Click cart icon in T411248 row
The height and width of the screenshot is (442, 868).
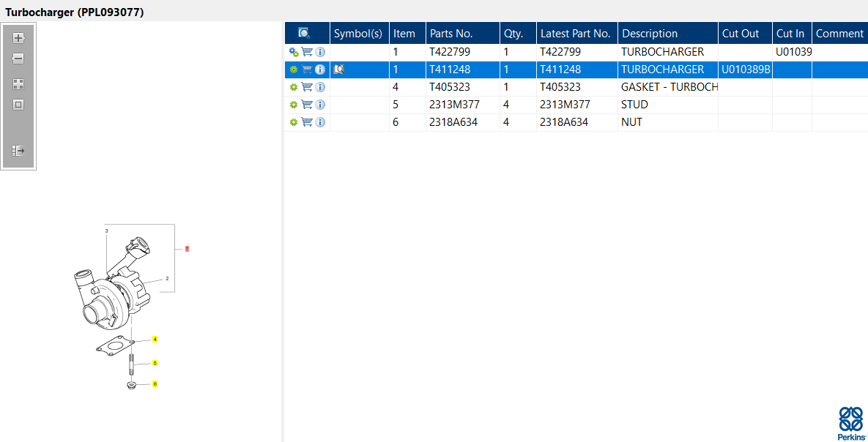[307, 70]
